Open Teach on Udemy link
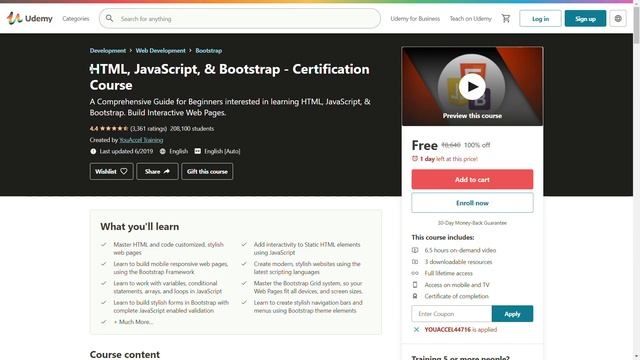Screen dimensions: 640x360 pyautogui.click(x=471, y=19)
